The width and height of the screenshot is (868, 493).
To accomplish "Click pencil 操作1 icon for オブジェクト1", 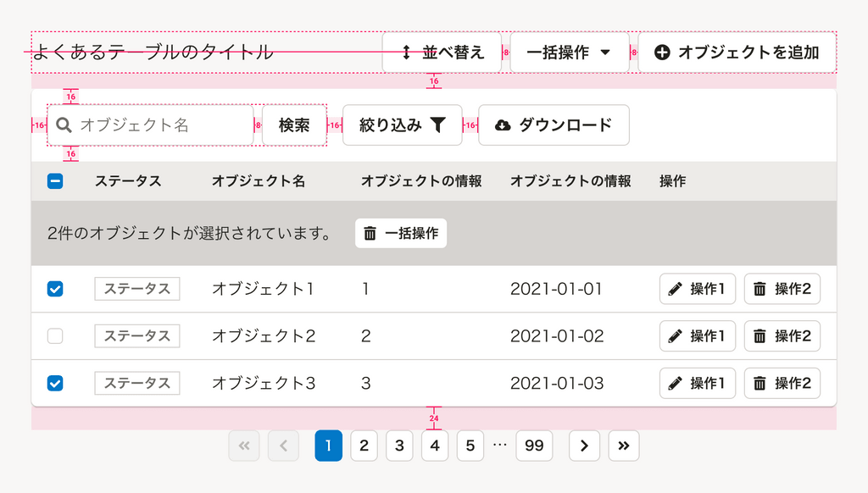I will pyautogui.click(x=675, y=289).
